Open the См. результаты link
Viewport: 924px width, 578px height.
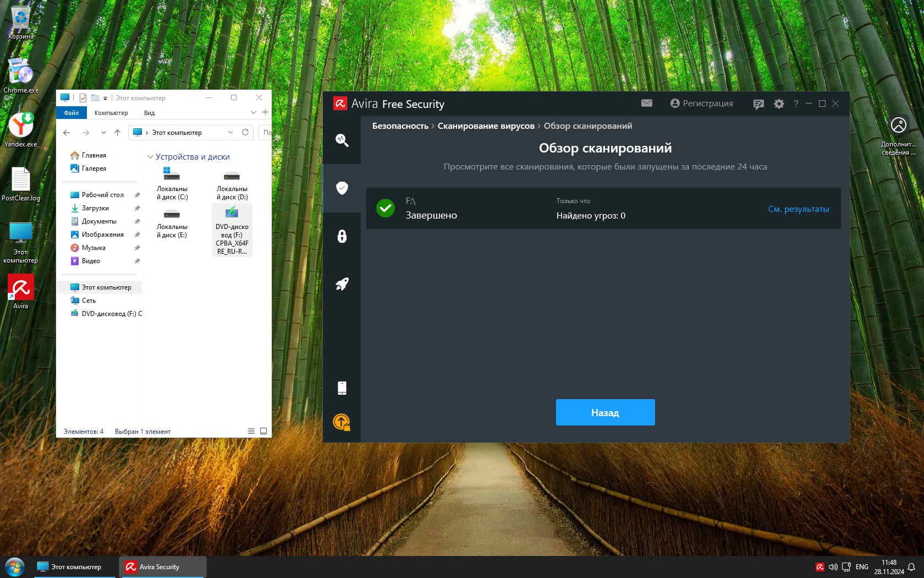pyautogui.click(x=798, y=209)
